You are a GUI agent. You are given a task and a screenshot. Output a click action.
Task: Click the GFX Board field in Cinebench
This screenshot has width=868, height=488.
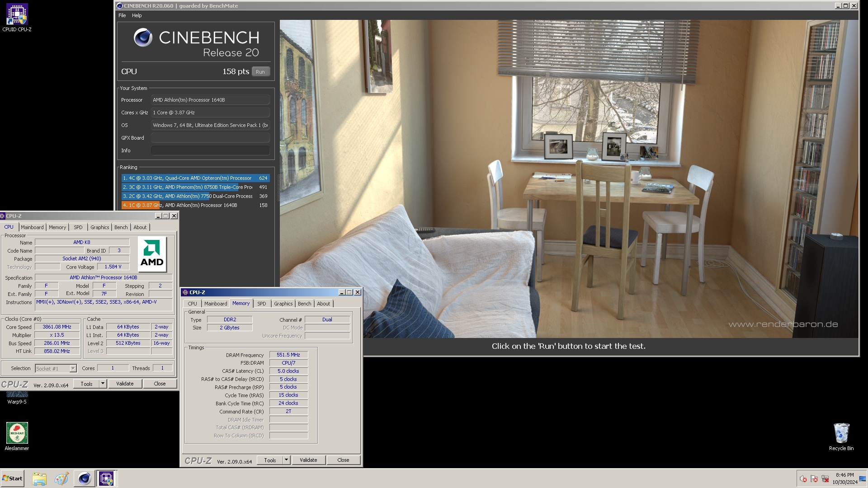click(210, 138)
